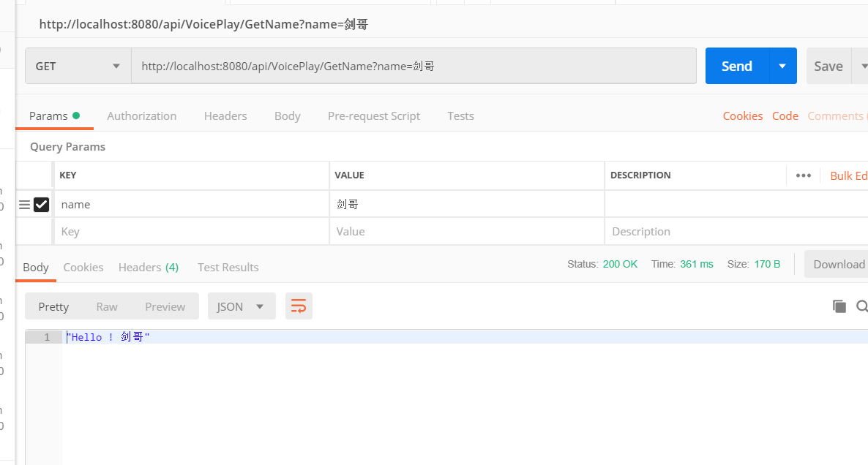
Task: Switch to the Authorization tab
Action: point(141,116)
